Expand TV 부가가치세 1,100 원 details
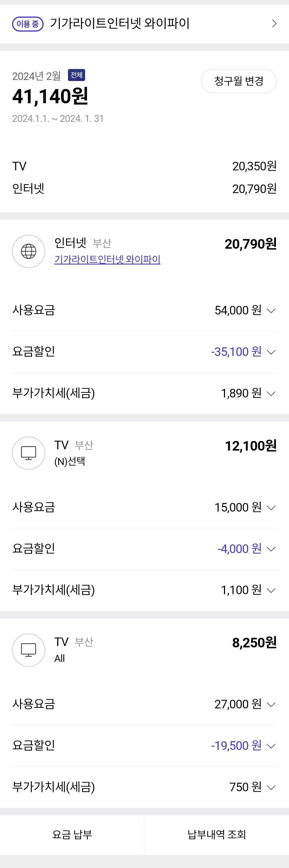The width and height of the screenshot is (289, 868). tap(271, 590)
